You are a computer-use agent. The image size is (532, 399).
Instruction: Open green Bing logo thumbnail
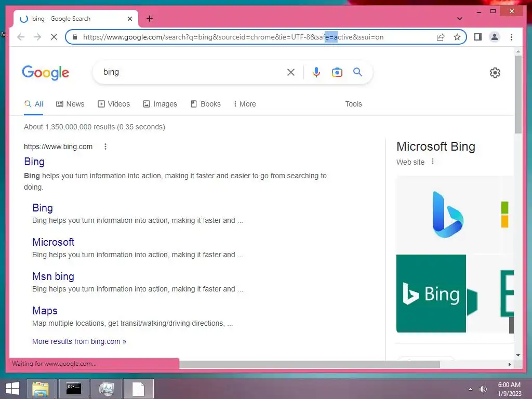(x=431, y=294)
